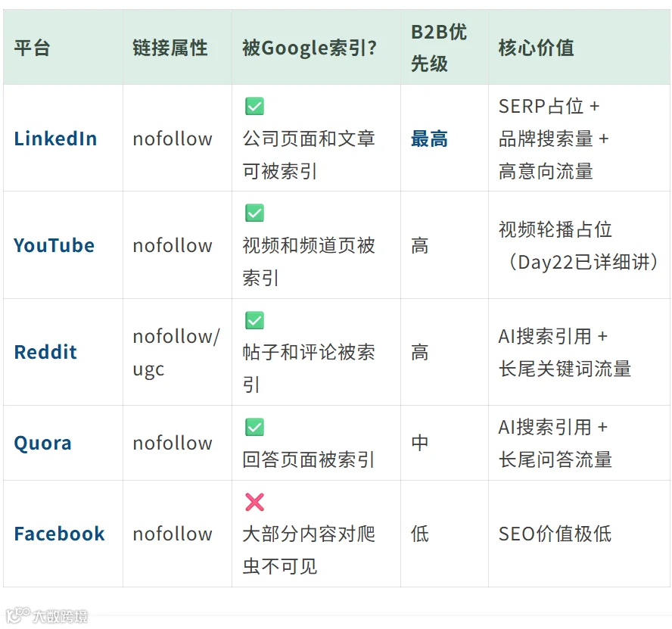The height and width of the screenshot is (629, 672).
Task: Click the green checkmark in the Quora row
Action: click(254, 427)
